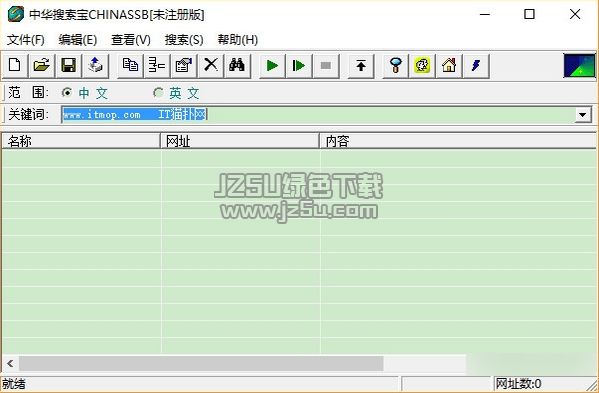This screenshot has width=599, height=393.
Task: Maximize the 中华搜索宝 window
Action: click(x=529, y=15)
